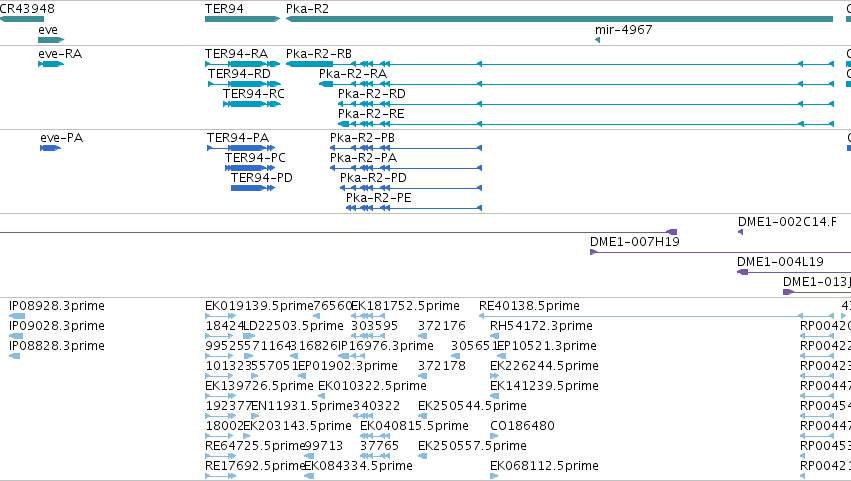Click transcript Pka-R2-RA
This screenshot has height=481, width=851.
[353, 74]
